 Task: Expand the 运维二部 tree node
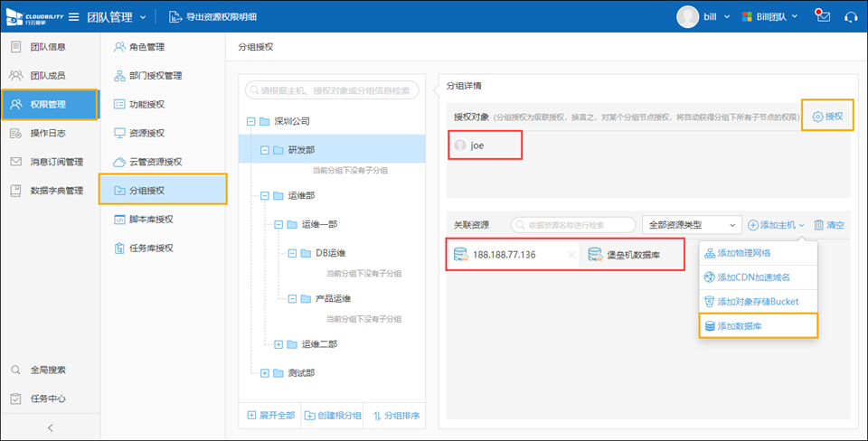[x=278, y=344]
